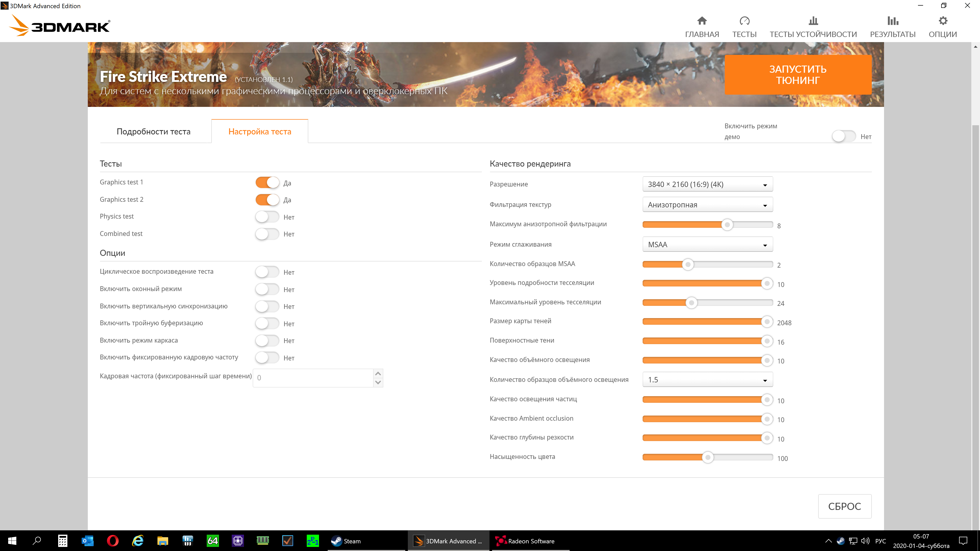This screenshot has width=980, height=551.
Task: Open network status tray icon
Action: click(853, 541)
